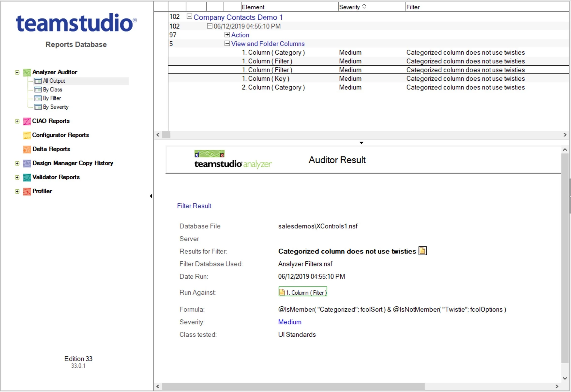
Task: Click the Company Contacts Demo 1 title
Action: pos(238,17)
